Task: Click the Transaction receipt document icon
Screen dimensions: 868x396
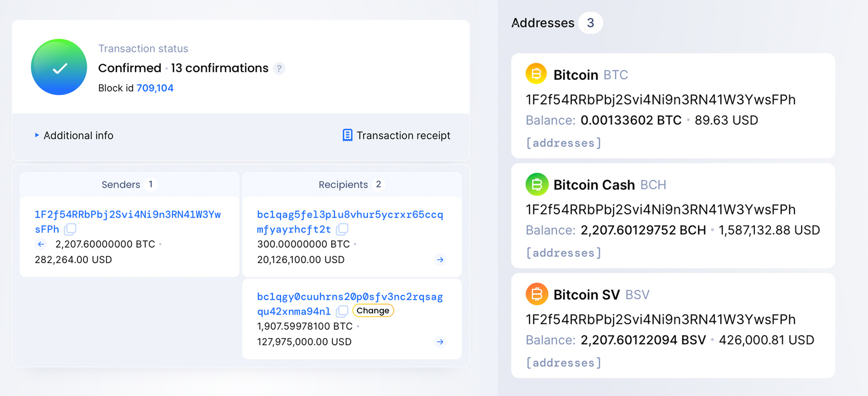Action: pos(347,135)
